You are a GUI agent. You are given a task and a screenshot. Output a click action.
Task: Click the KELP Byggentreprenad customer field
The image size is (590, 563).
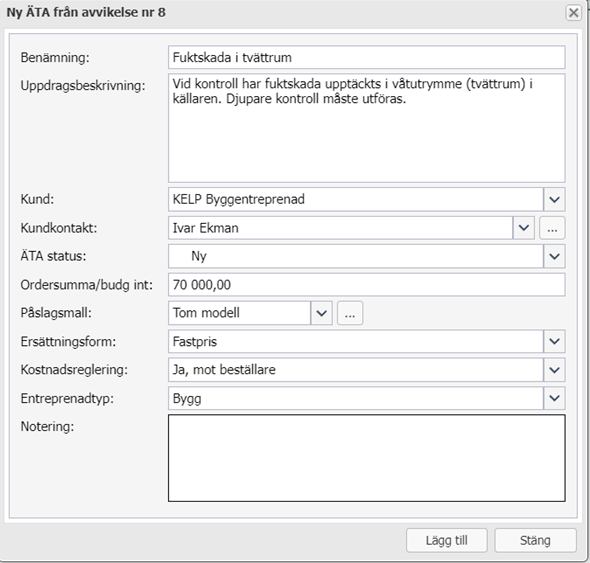(x=356, y=199)
